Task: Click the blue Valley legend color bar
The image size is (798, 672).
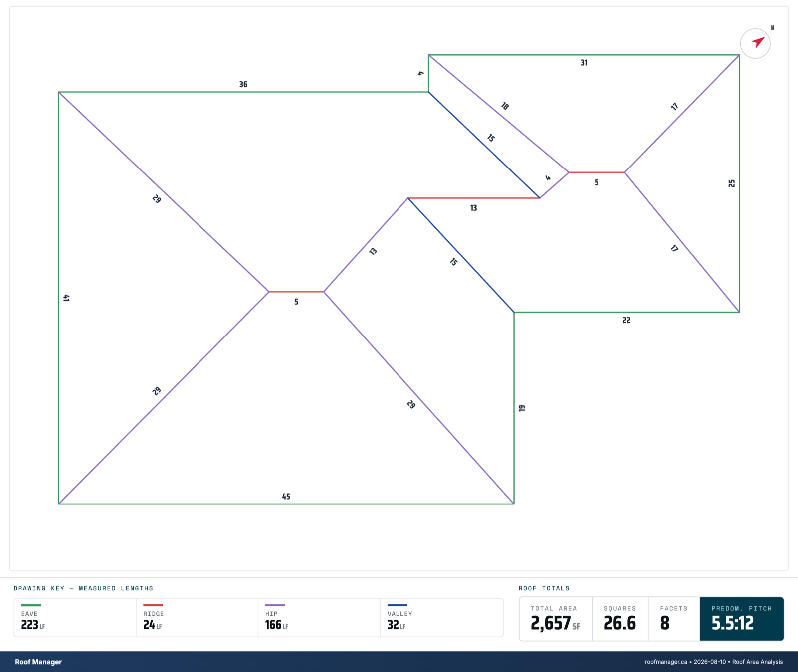Action: [397, 605]
